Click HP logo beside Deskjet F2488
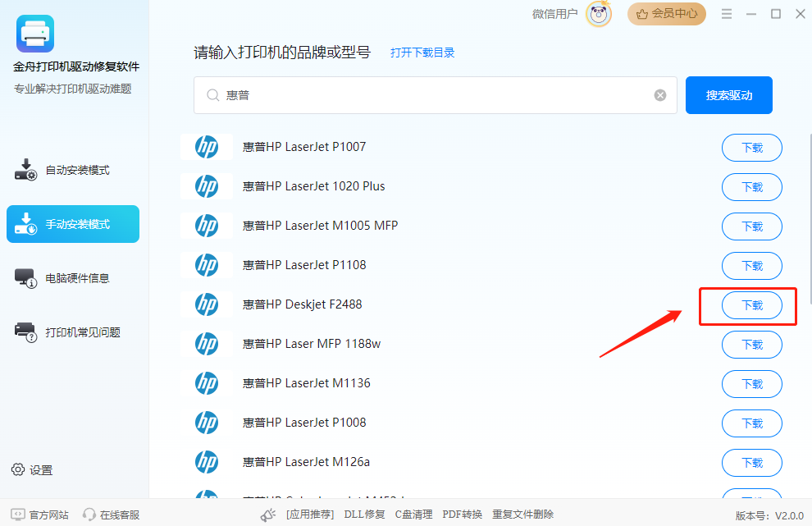The width and height of the screenshot is (812, 526). (207, 304)
